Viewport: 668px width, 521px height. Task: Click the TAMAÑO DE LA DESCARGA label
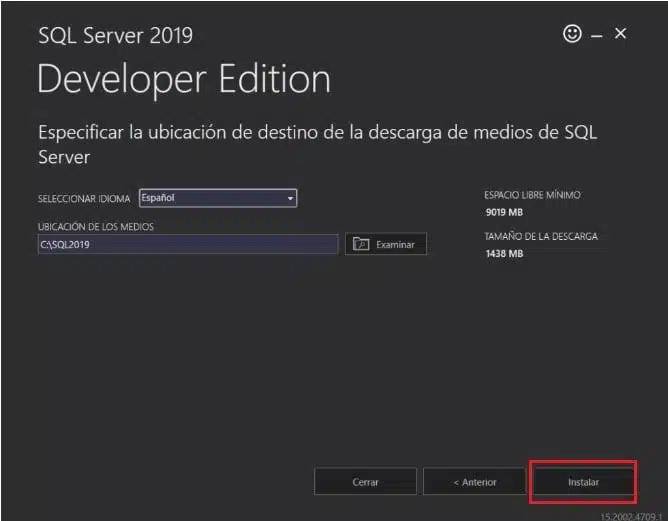[x=541, y=236]
